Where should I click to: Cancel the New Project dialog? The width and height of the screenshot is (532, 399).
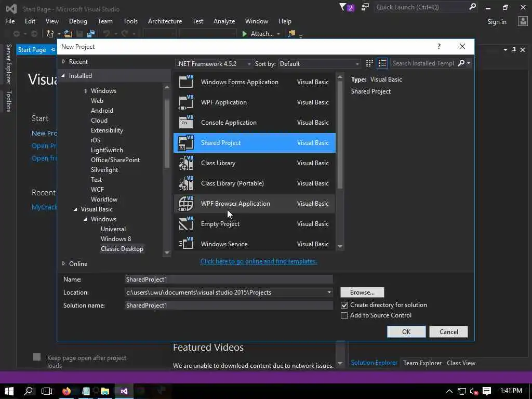click(448, 332)
